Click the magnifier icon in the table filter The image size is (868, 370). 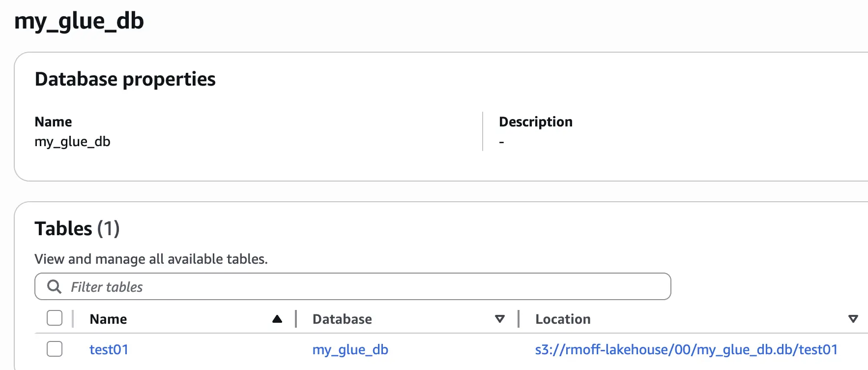[x=54, y=286]
